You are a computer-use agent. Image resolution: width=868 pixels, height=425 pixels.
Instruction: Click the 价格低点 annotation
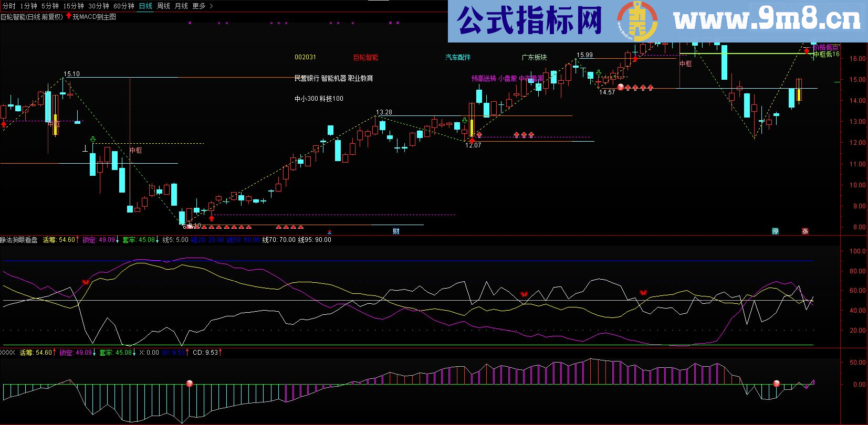click(x=827, y=47)
